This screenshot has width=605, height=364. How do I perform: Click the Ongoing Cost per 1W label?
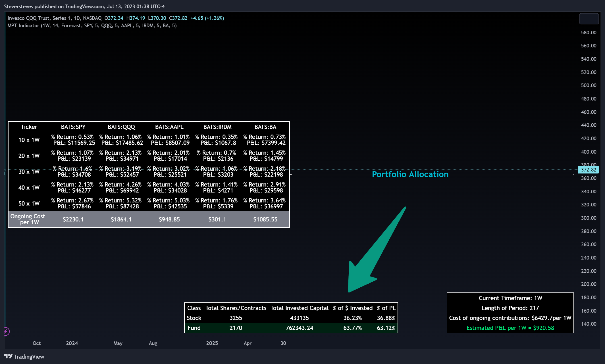tap(28, 219)
